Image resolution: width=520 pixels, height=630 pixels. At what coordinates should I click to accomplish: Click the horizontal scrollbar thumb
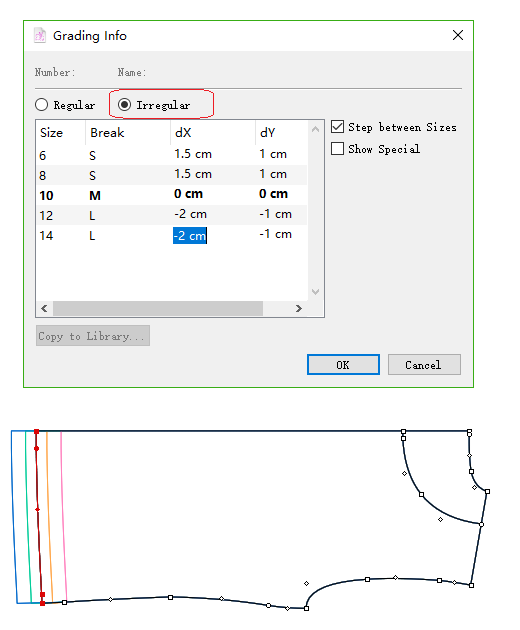(158, 308)
